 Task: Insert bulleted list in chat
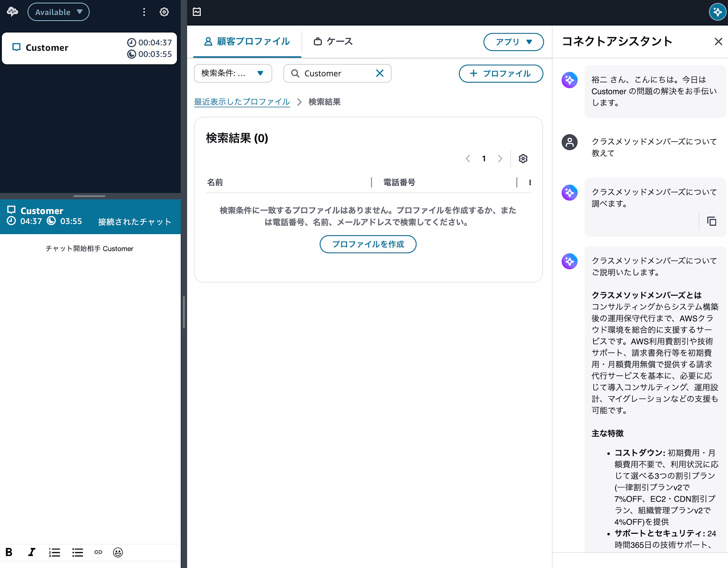click(x=77, y=552)
